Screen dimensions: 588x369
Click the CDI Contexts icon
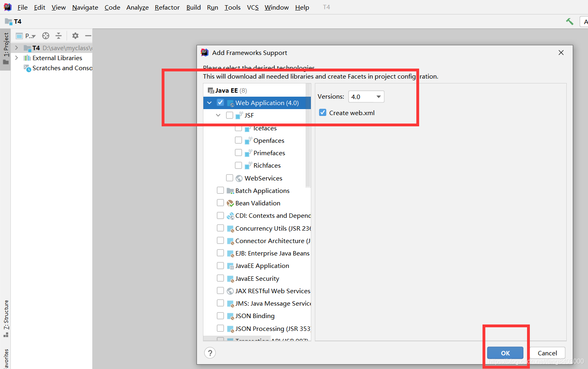pos(230,216)
